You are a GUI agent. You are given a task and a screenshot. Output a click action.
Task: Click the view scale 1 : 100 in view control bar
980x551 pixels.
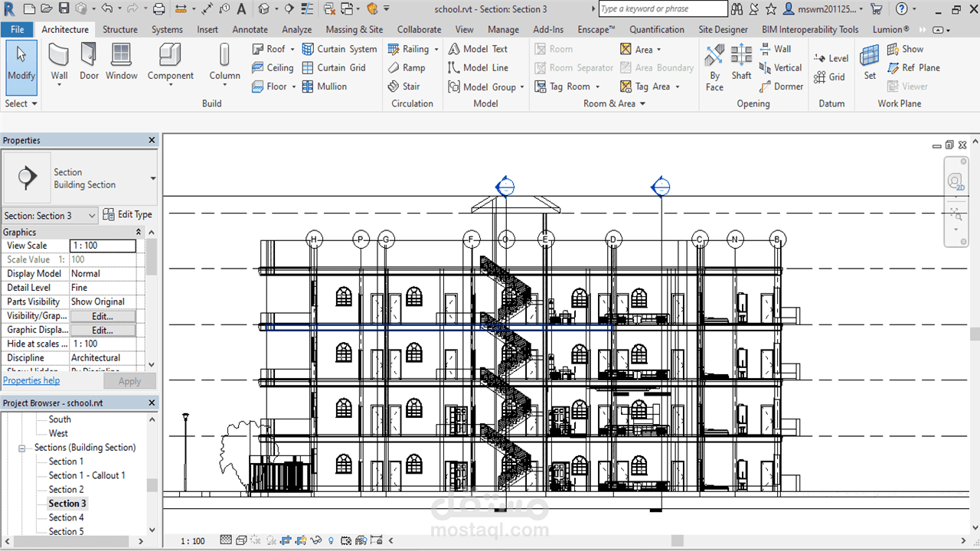[x=193, y=541]
